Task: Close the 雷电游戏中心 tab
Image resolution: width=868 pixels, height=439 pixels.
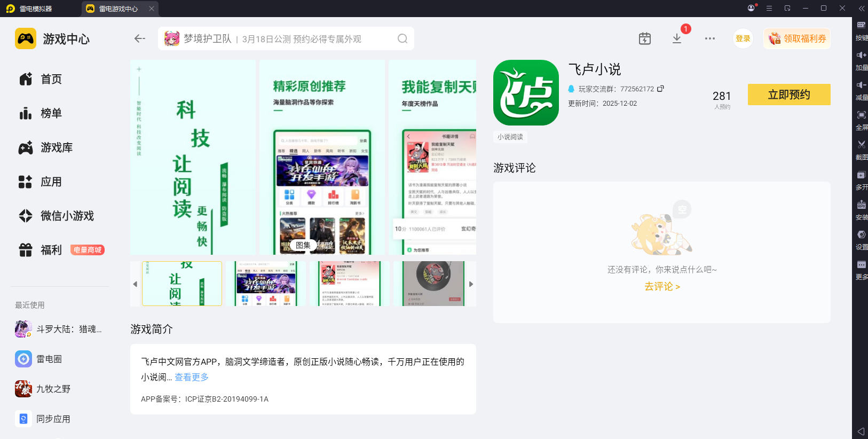Action: click(x=152, y=9)
